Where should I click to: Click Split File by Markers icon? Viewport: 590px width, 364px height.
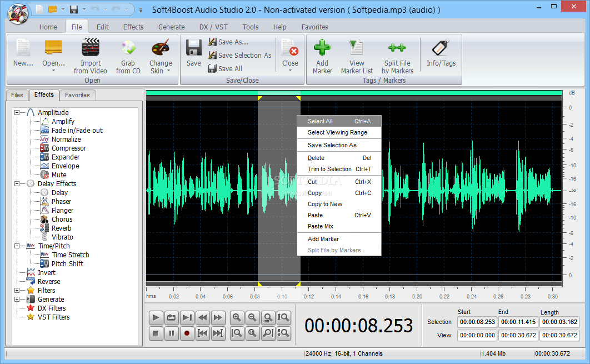click(397, 48)
